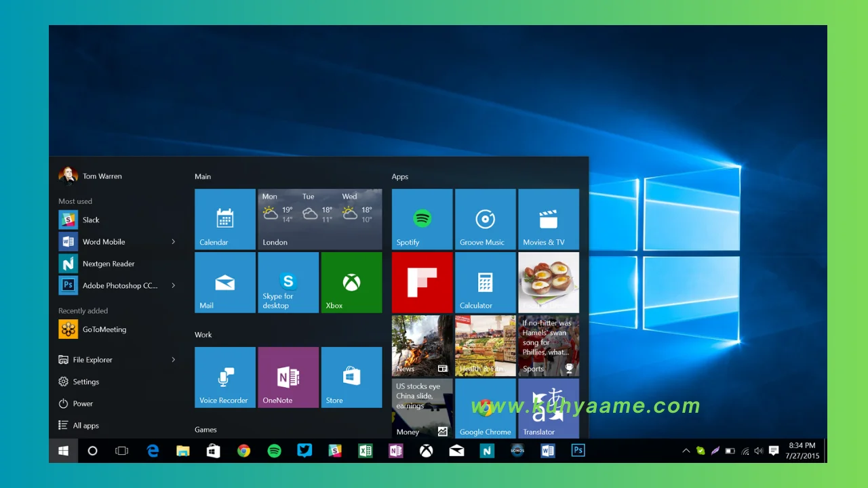This screenshot has height=488, width=868.
Task: Open the Money live tile
Action: pos(422,408)
